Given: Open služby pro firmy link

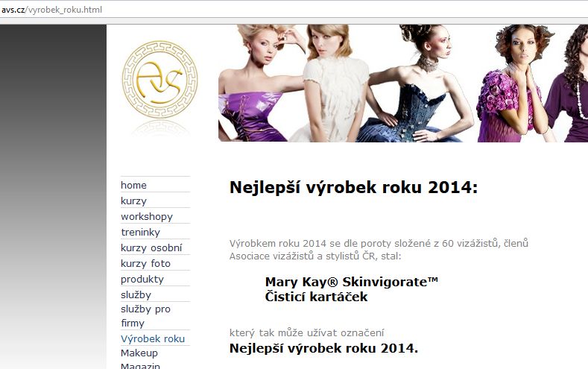Looking at the screenshot, I should click(x=145, y=316).
